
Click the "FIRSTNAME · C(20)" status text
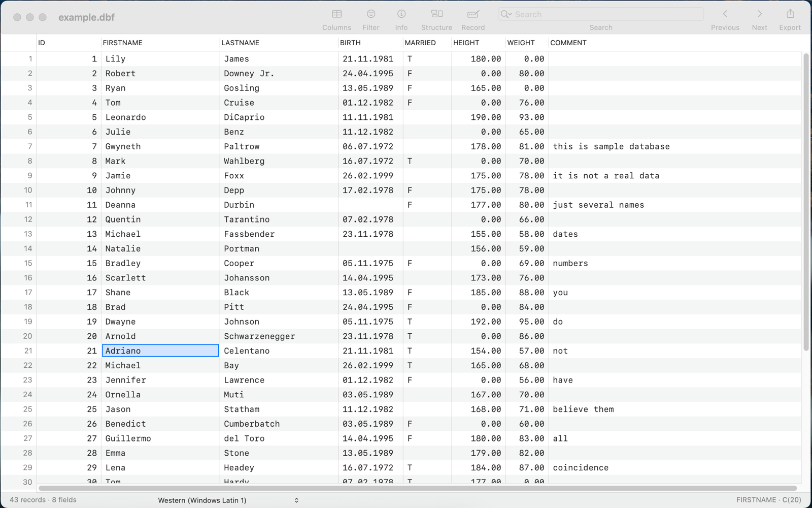[x=768, y=500]
